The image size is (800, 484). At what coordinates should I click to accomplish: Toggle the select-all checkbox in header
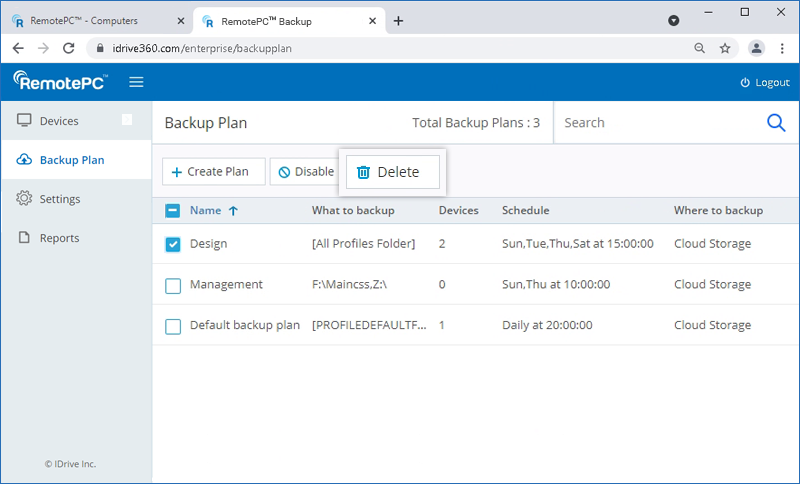(x=172, y=211)
